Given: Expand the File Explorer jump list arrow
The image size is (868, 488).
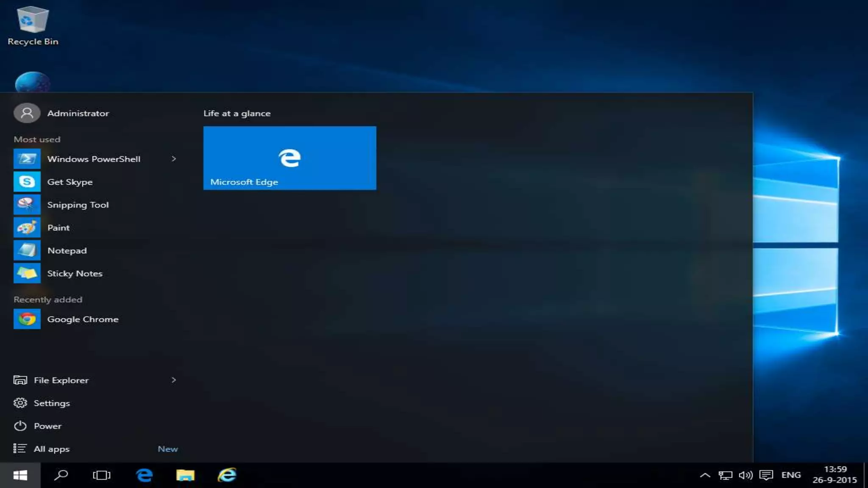Looking at the screenshot, I should pyautogui.click(x=173, y=380).
